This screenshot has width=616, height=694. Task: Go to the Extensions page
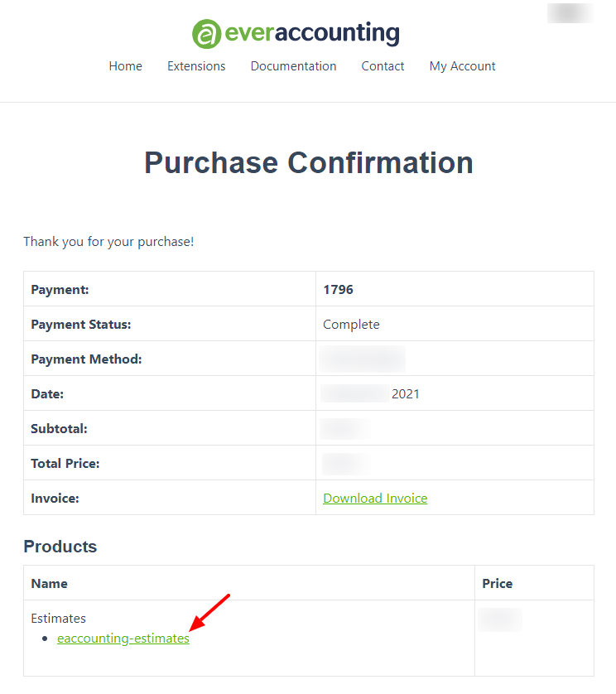(x=196, y=66)
